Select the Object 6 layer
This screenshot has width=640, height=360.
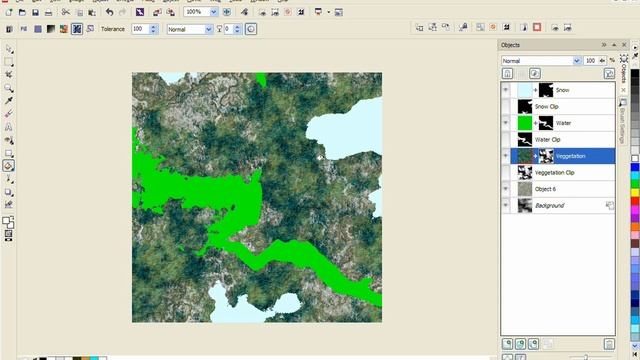click(x=558, y=189)
